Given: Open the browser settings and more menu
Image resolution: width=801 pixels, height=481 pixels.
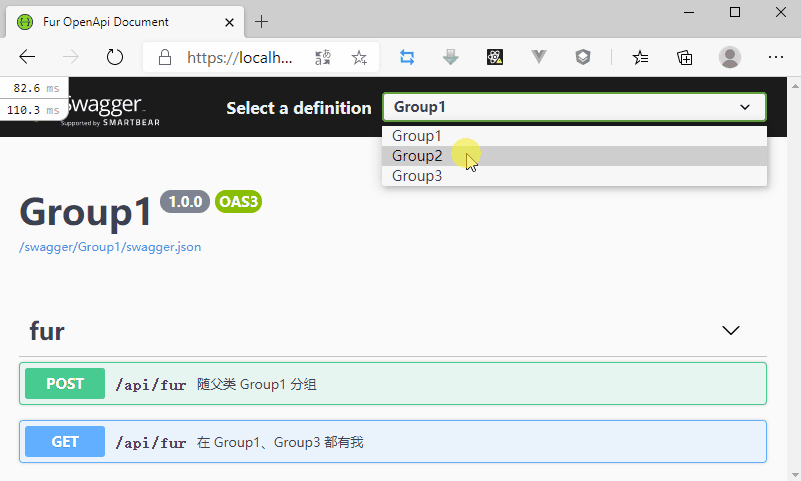Looking at the screenshot, I should [775, 57].
